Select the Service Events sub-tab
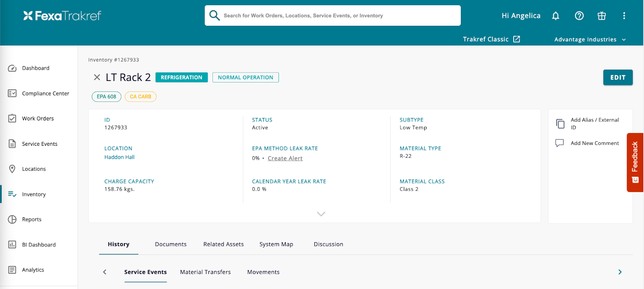 [x=145, y=272]
